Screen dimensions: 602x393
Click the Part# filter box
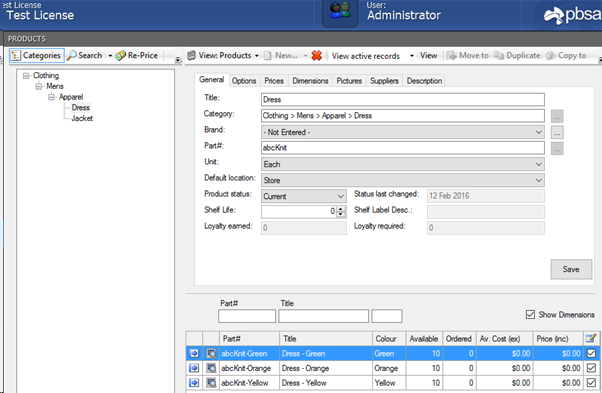pos(247,316)
